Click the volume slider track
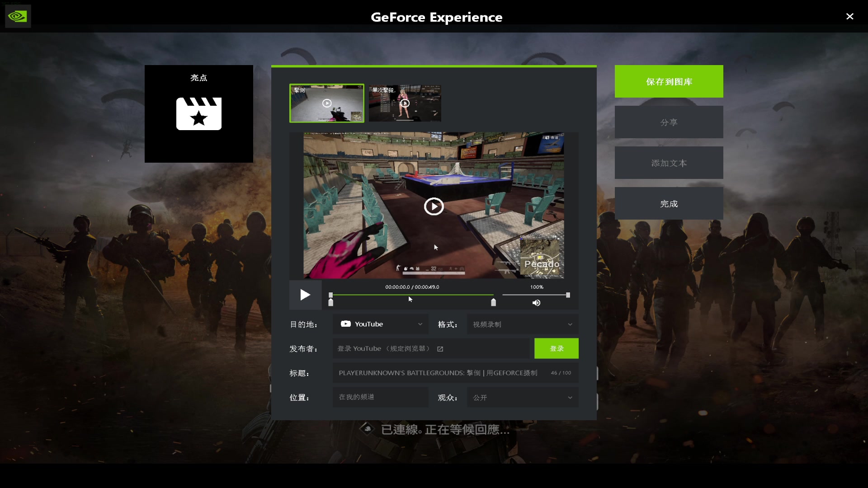This screenshot has height=488, width=868. 536,295
